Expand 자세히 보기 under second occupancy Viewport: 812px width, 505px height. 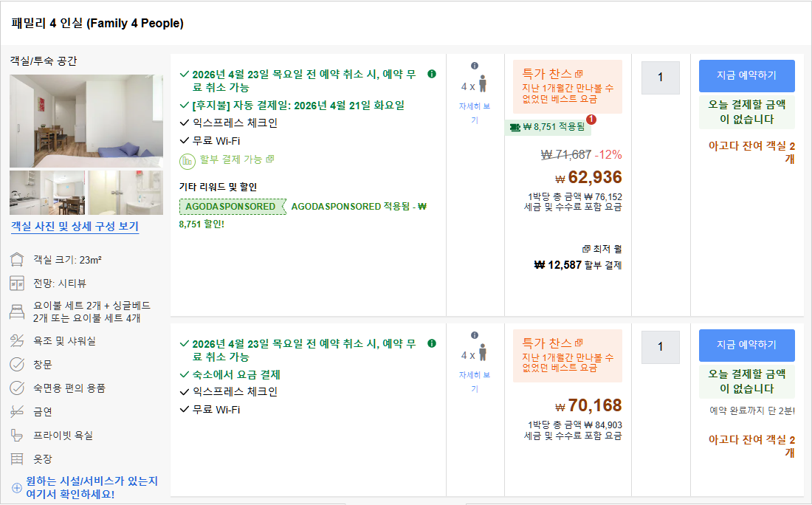coord(474,382)
